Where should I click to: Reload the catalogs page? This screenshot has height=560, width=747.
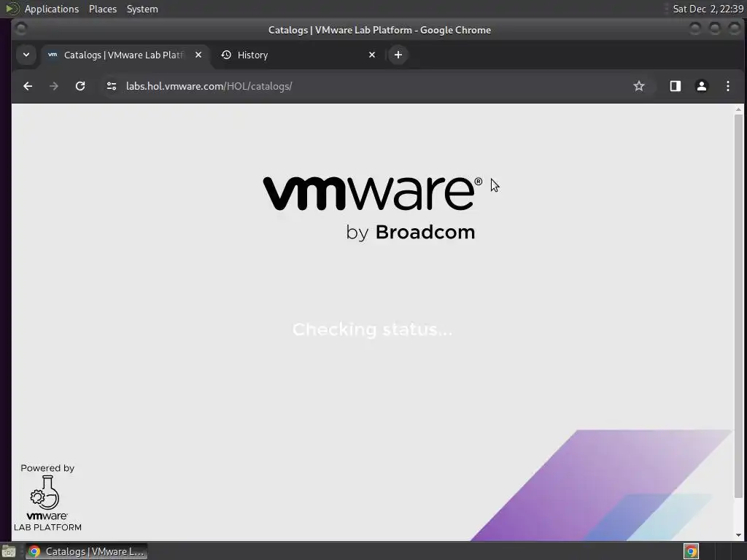point(80,86)
